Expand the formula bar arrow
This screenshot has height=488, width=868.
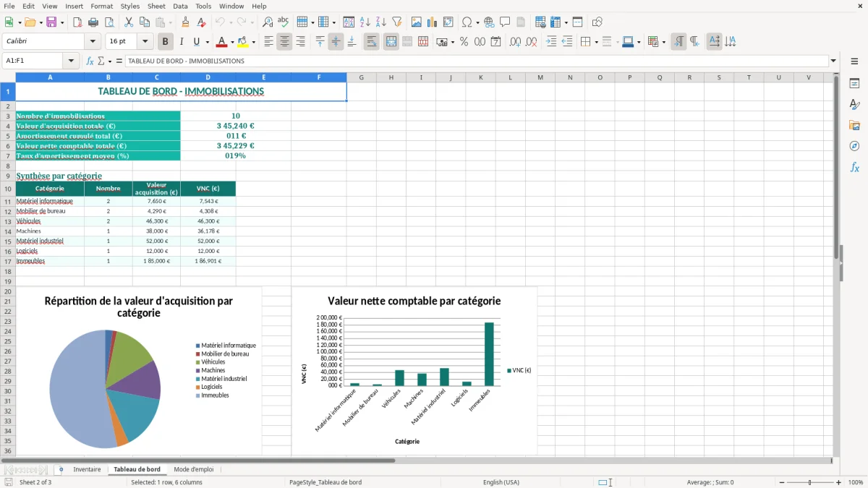(833, 61)
